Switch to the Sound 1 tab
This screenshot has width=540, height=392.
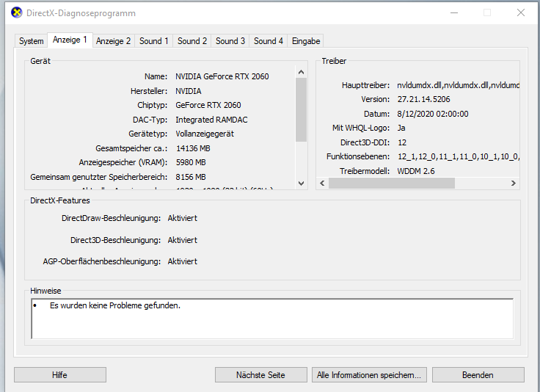coord(153,41)
